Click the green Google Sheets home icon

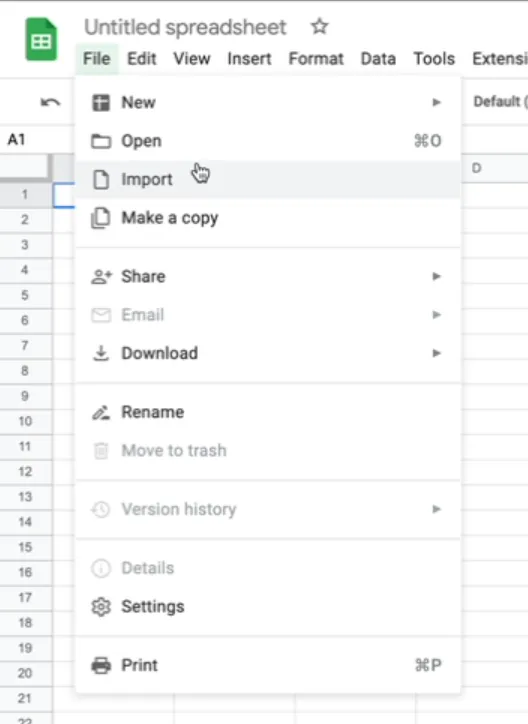coord(41,40)
